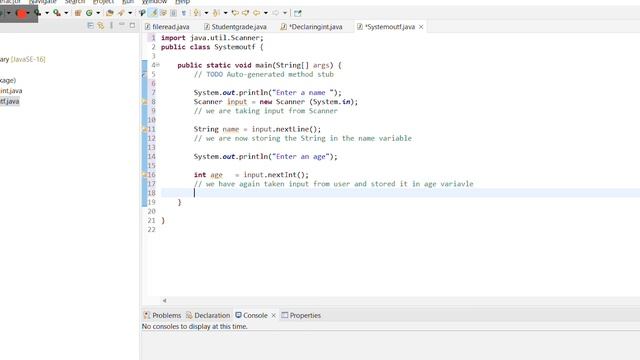640x360 pixels.
Task: Open the Search icon dropdown arrow
Action: click(130, 13)
